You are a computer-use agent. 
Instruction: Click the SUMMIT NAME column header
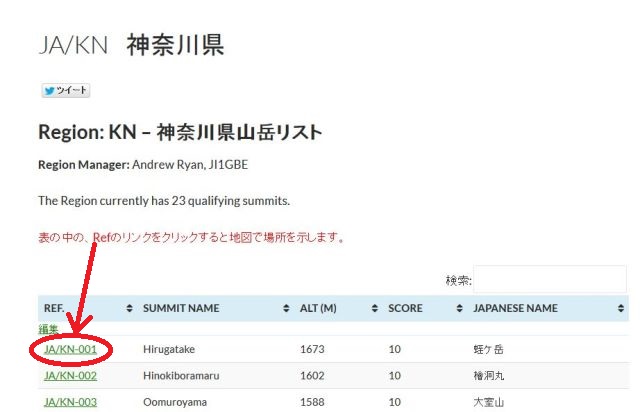click(181, 308)
